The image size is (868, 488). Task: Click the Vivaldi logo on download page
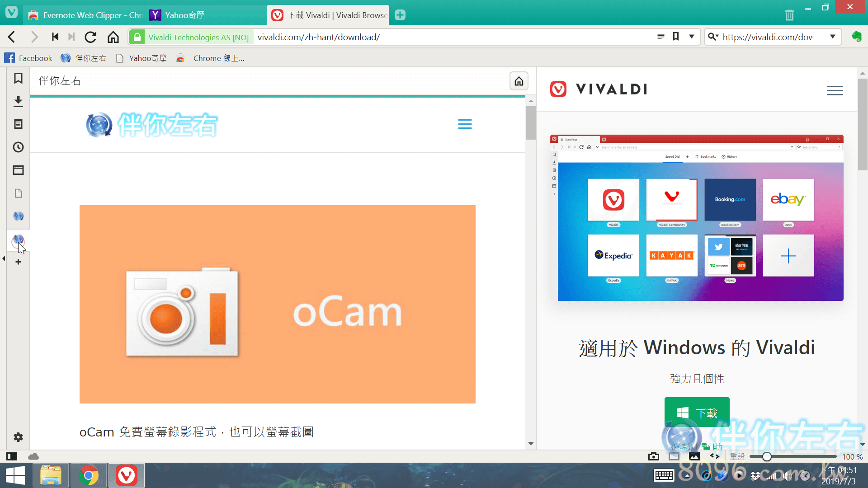[x=599, y=89]
